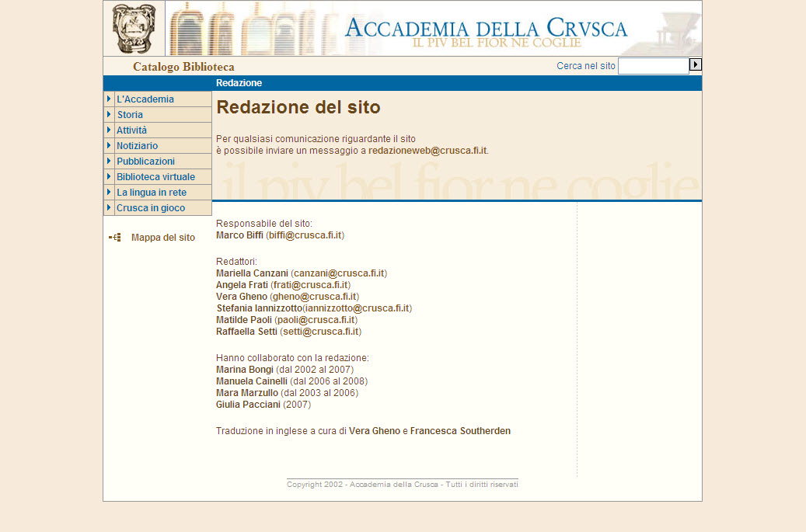Click the name Stefania Iannizzotto
This screenshot has width=806, height=532.
(x=259, y=308)
